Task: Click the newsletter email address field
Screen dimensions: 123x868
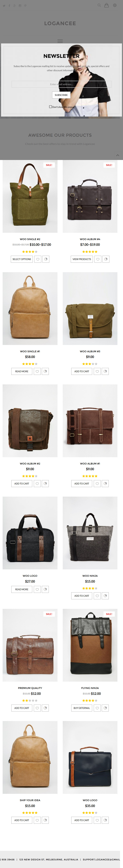Action: tap(61, 84)
